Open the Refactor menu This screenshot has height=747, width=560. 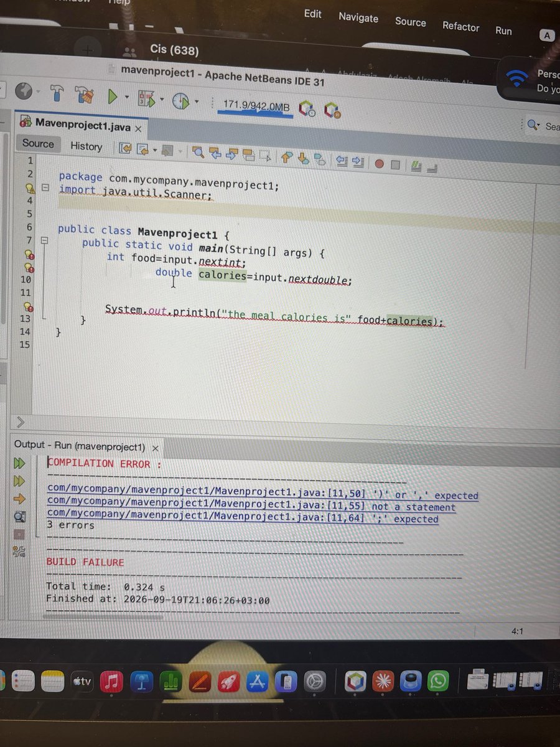tap(461, 26)
